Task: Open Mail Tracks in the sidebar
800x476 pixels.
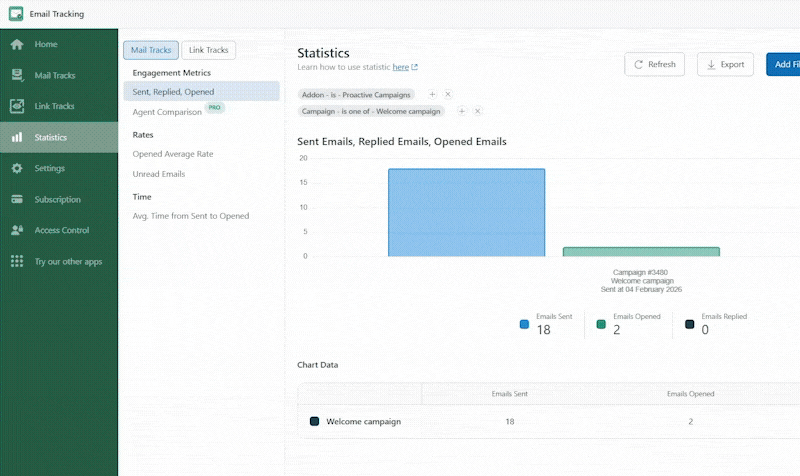Action: (x=59, y=76)
